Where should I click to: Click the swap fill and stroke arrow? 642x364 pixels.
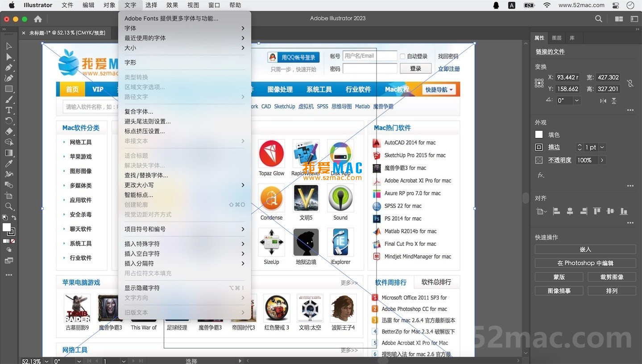pos(14,218)
